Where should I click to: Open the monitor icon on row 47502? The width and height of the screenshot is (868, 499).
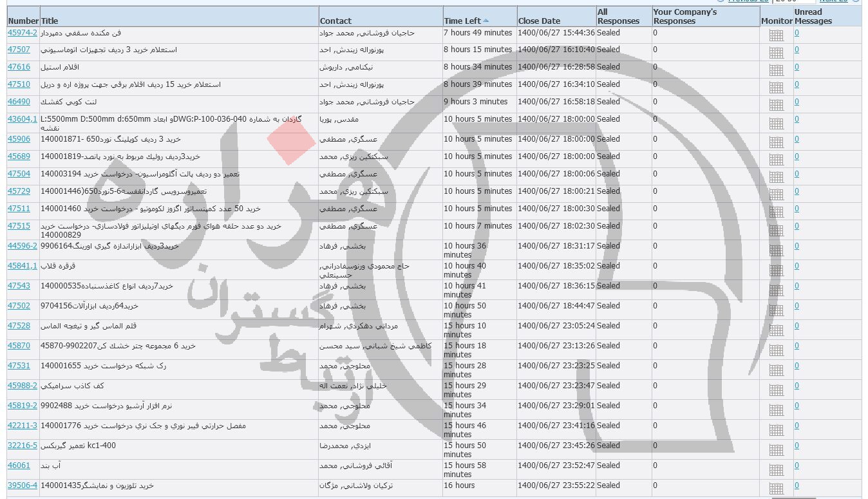click(776, 310)
